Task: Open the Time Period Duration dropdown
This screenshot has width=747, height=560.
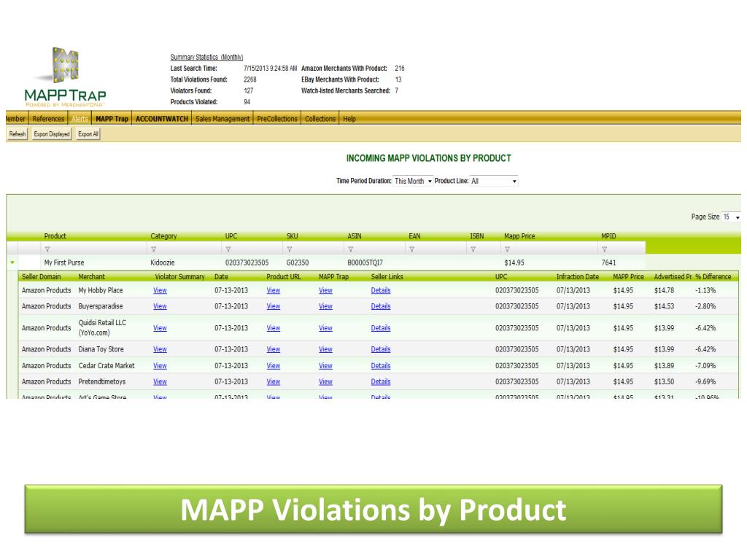Action: coord(413,181)
